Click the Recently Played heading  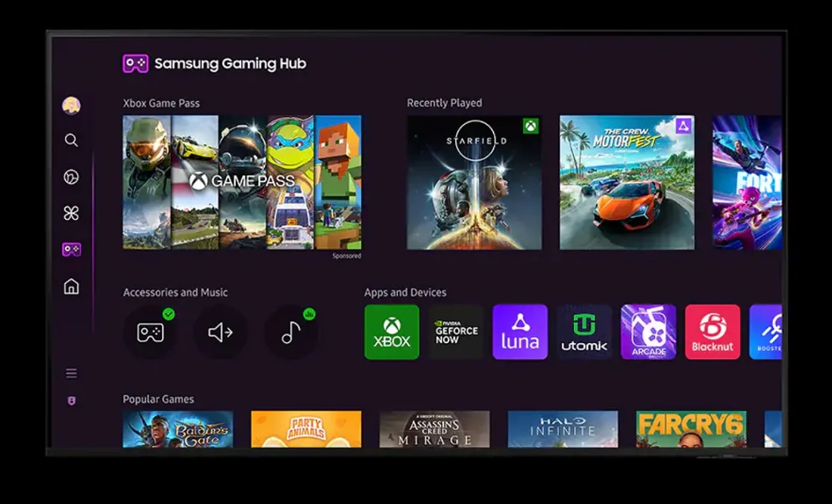445,103
